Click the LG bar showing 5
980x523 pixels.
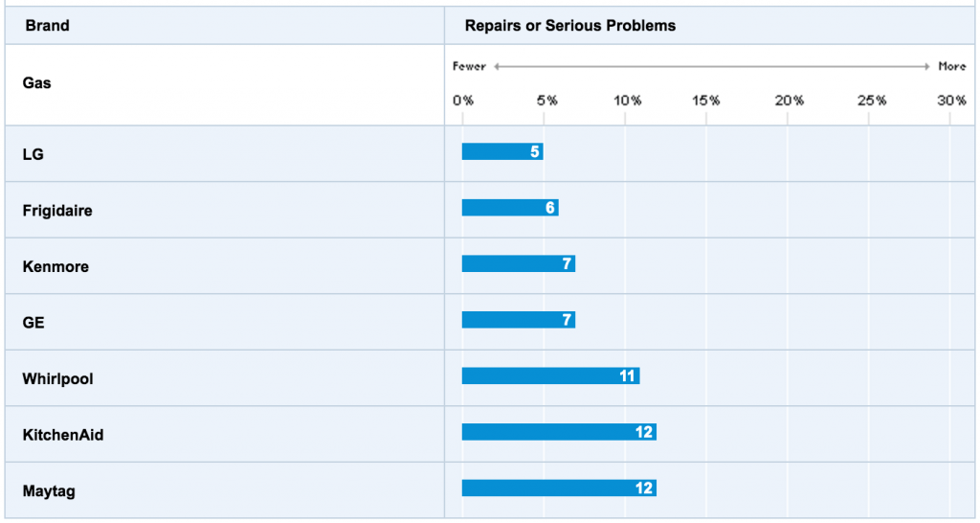tap(502, 151)
